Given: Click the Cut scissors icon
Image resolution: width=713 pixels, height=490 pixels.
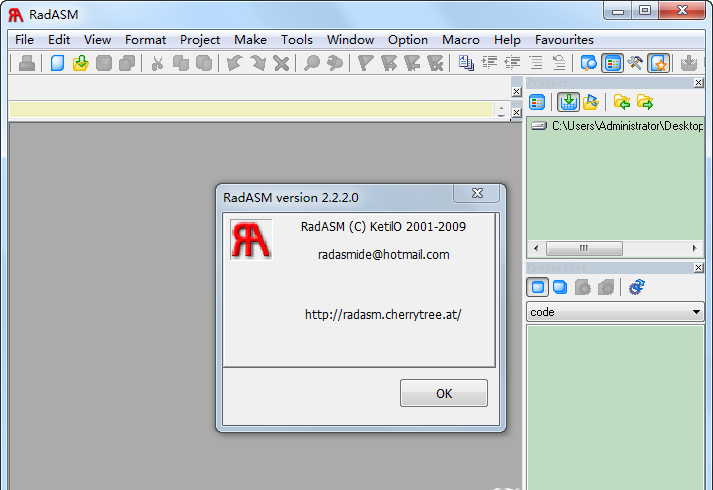Looking at the screenshot, I should (157, 63).
